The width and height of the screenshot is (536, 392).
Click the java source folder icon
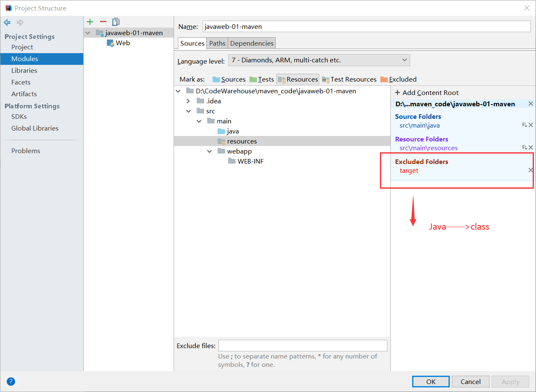click(x=221, y=131)
